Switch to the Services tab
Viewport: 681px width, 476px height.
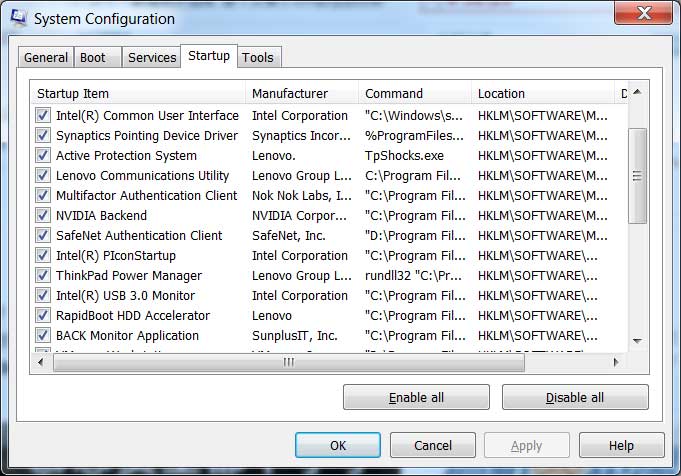coord(152,57)
